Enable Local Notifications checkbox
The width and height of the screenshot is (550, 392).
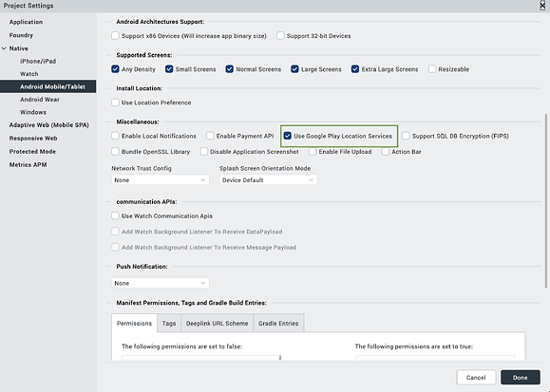point(115,136)
